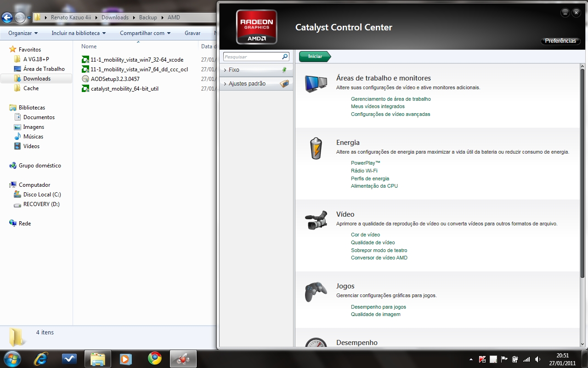The image size is (588, 368).
Task: Click the Vídeo camcorder icon
Action: tap(316, 220)
